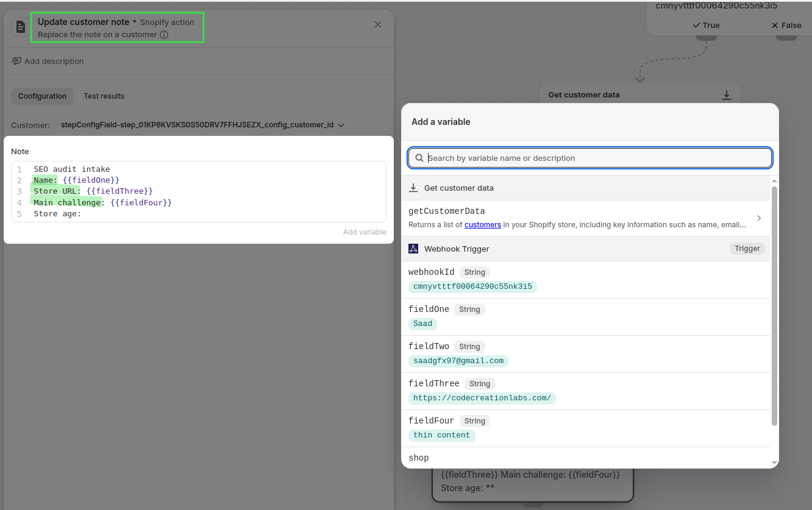The height and width of the screenshot is (510, 812).
Task: Click the Get customer data section download icon
Action: click(413, 188)
